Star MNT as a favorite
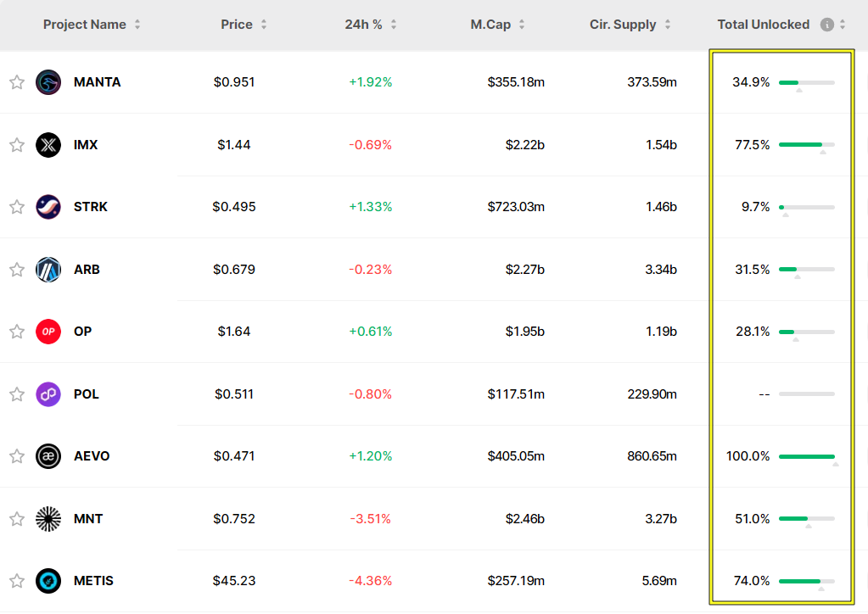Viewport: 868px width, 614px height. tap(17, 519)
